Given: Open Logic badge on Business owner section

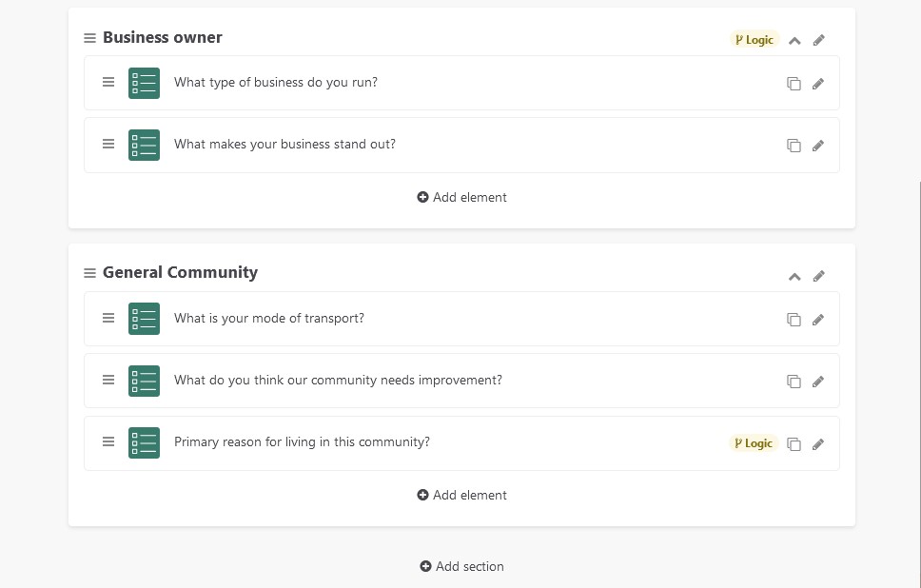Looking at the screenshot, I should 754,40.
